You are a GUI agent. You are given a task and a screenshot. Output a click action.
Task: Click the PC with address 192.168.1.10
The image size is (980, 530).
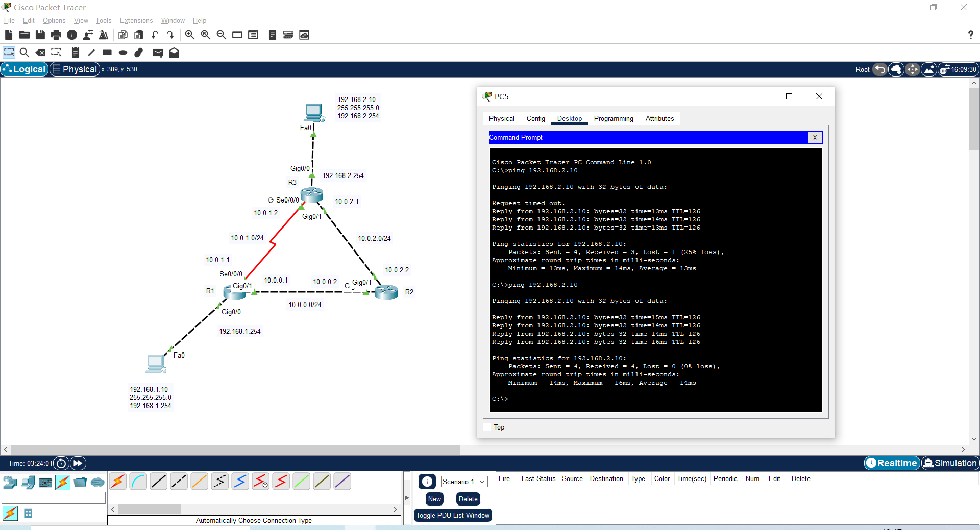coord(156,363)
